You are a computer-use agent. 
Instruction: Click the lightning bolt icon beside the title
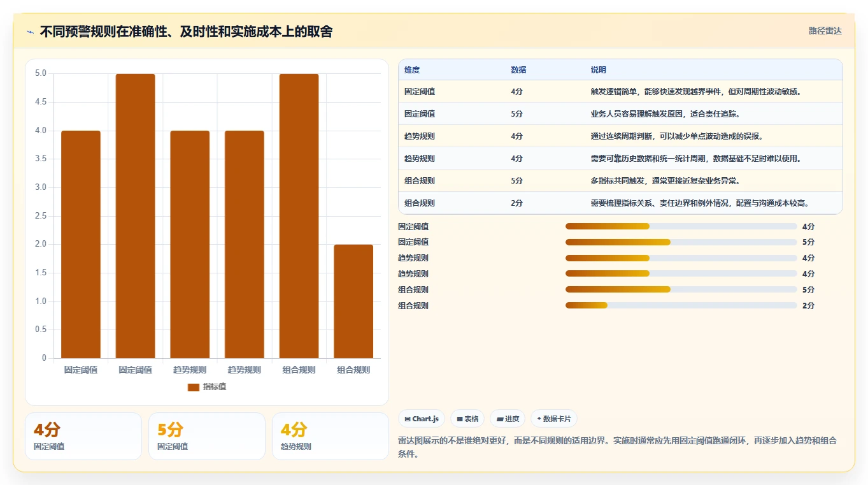tap(31, 32)
